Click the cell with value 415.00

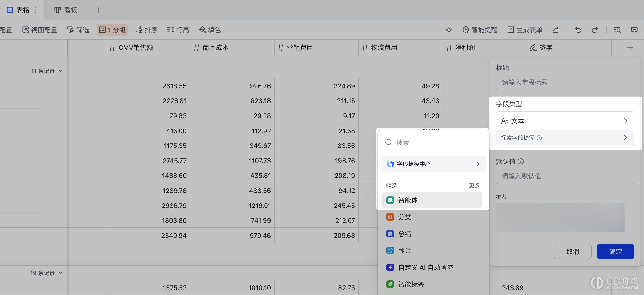pyautogui.click(x=148, y=131)
